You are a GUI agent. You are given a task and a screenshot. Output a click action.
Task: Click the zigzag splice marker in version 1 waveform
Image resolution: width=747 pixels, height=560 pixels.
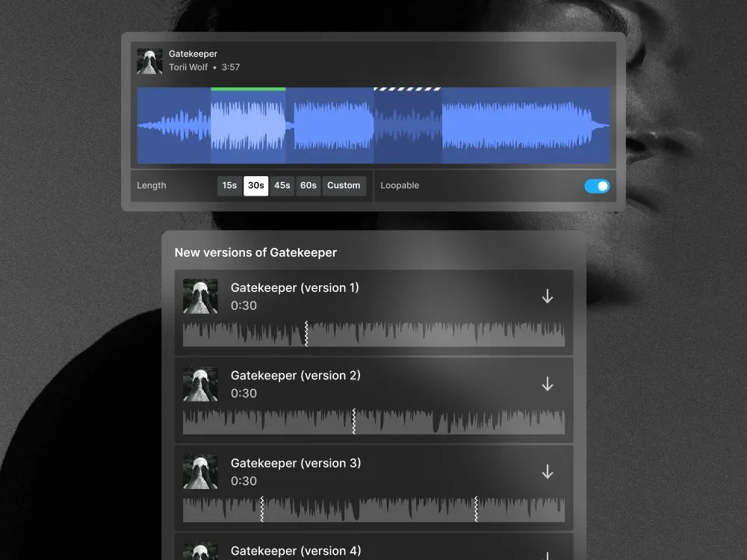point(306,333)
